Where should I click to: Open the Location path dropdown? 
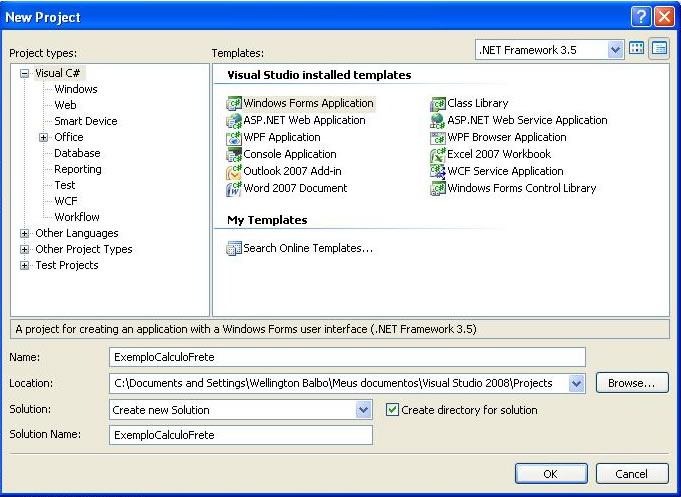tap(576, 383)
